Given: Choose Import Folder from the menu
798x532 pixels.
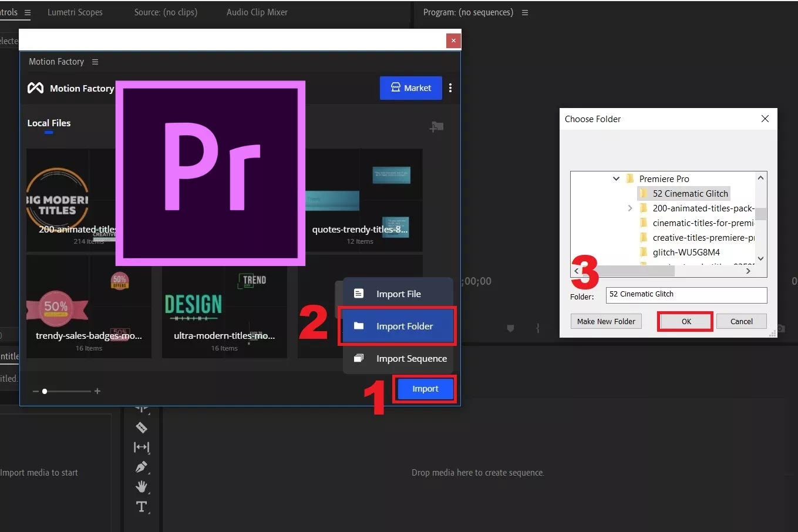Looking at the screenshot, I should (x=398, y=326).
